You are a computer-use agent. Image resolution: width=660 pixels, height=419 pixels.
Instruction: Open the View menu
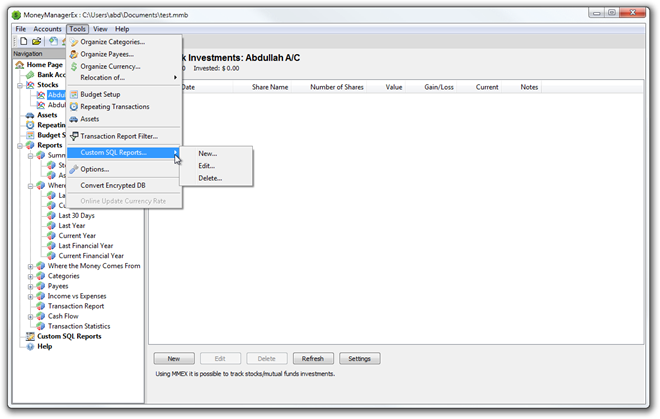(100, 29)
